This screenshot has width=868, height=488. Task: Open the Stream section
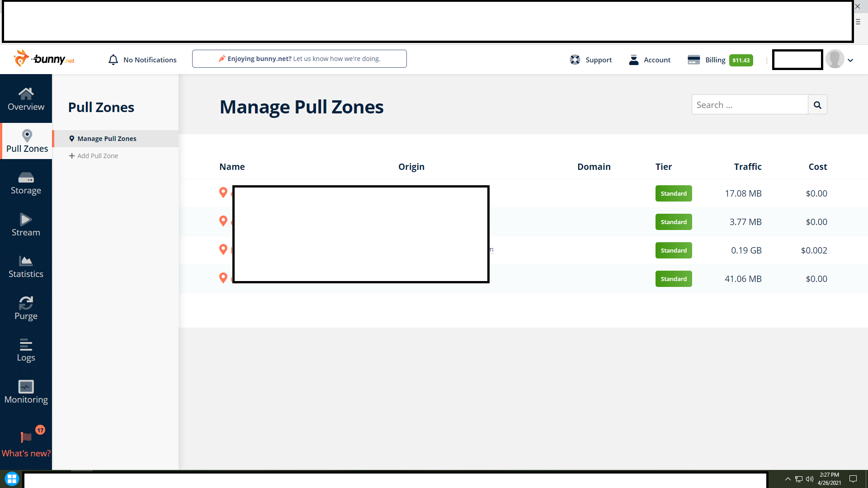point(26,225)
